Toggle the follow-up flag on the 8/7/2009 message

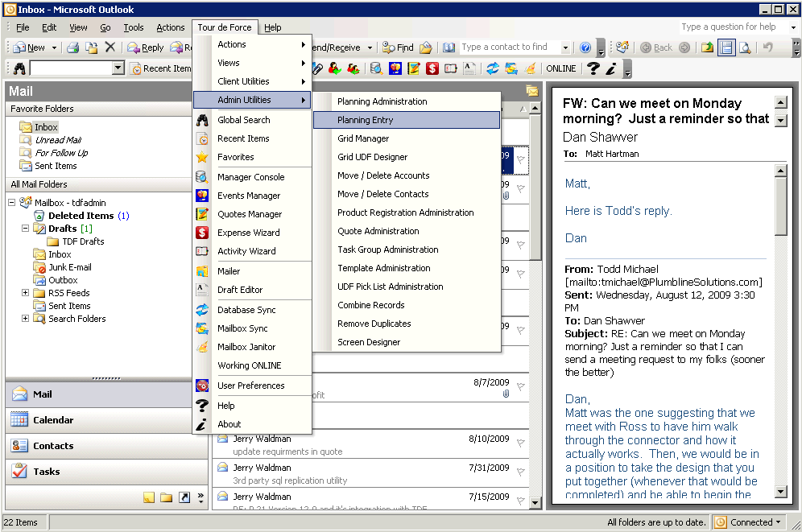pyautogui.click(x=521, y=386)
